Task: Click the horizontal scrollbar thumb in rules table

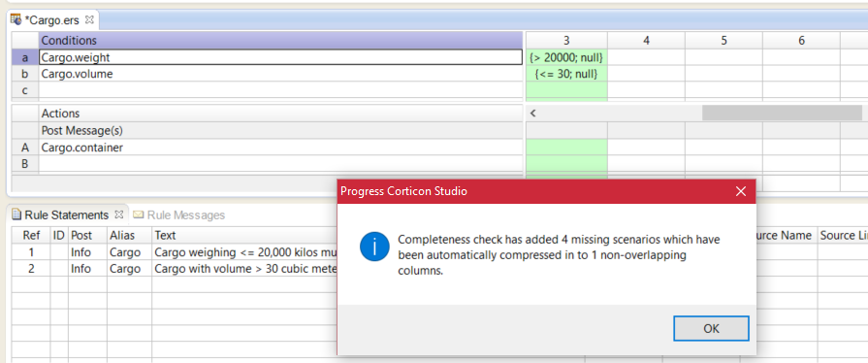Action: 782,113
